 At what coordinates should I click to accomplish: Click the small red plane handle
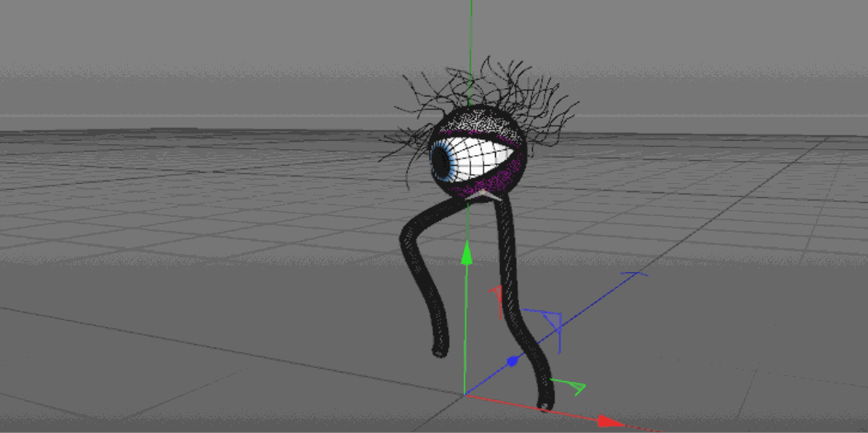click(x=498, y=300)
